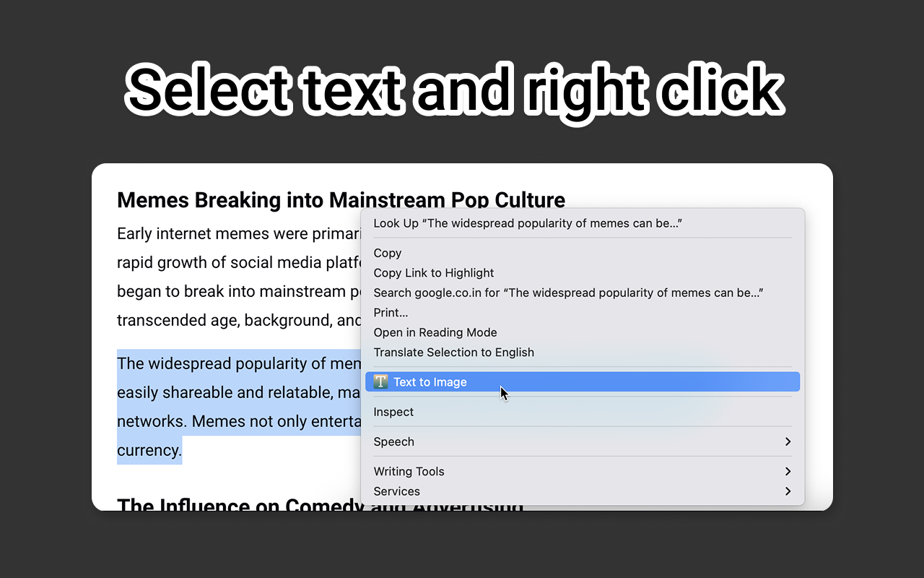Choose Copy from the context menu
This screenshot has width=924, height=578.
click(x=387, y=253)
